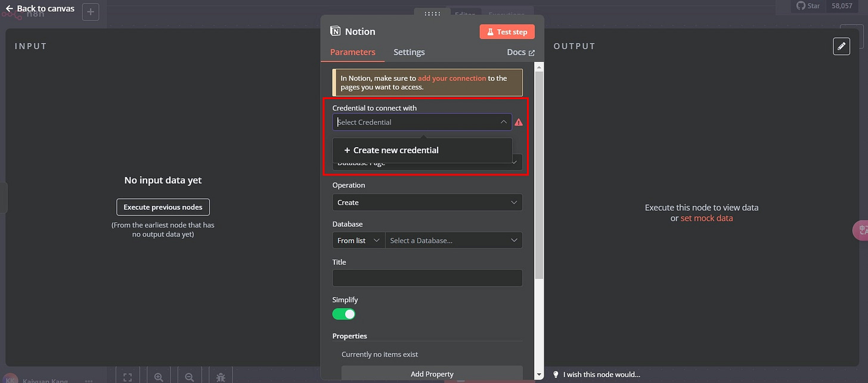This screenshot has height=383, width=868.
Task: Click the lightbulb icon beside the feedback text
Action: click(556, 375)
